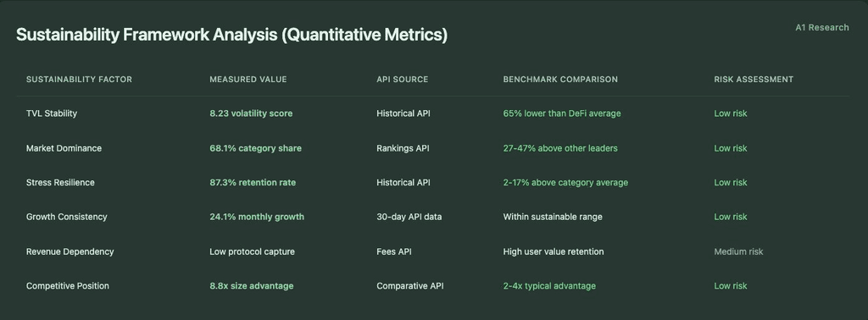Click the Benchmark Comparison column header
Screen dimensions: 868x320
coord(560,80)
